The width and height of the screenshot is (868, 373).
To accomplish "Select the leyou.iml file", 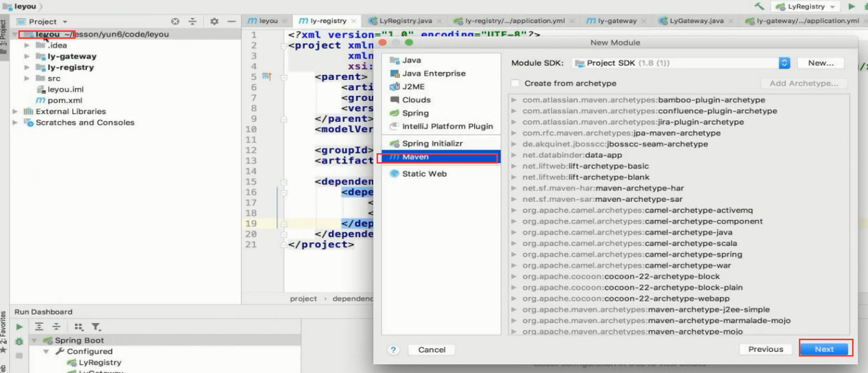I will point(65,89).
